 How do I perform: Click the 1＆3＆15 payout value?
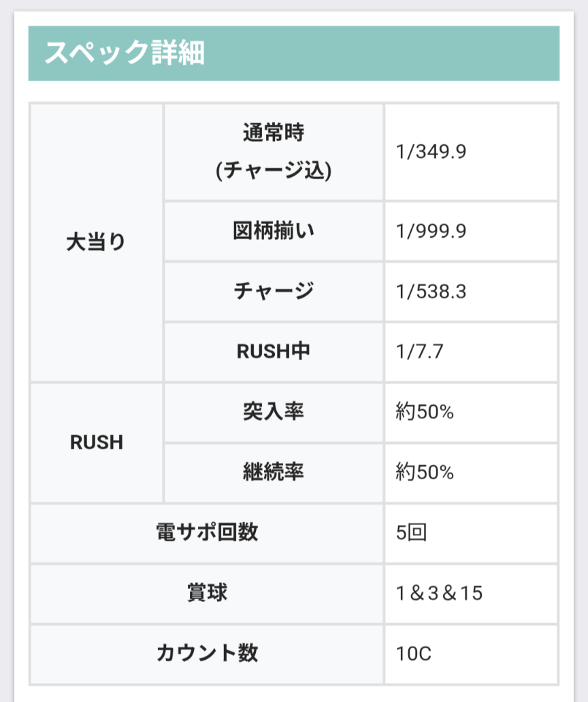click(439, 593)
